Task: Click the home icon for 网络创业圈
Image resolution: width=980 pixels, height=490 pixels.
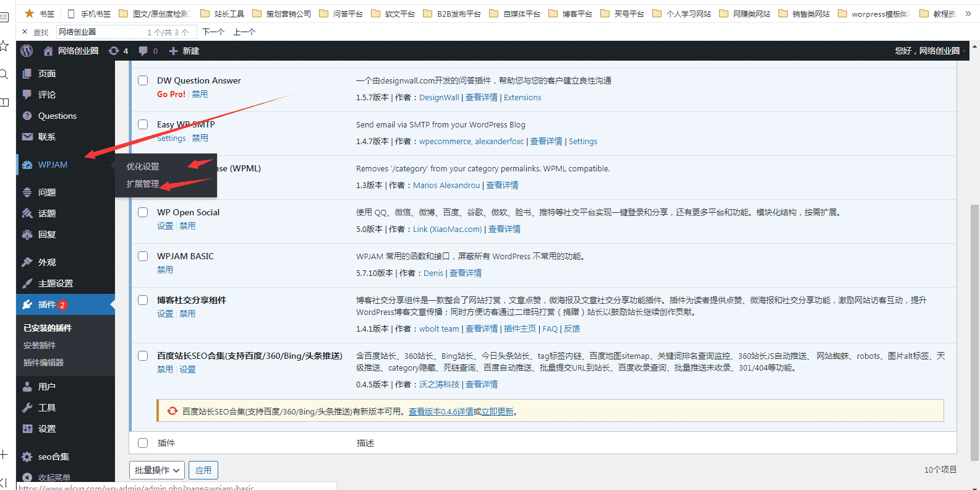Action: click(48, 51)
